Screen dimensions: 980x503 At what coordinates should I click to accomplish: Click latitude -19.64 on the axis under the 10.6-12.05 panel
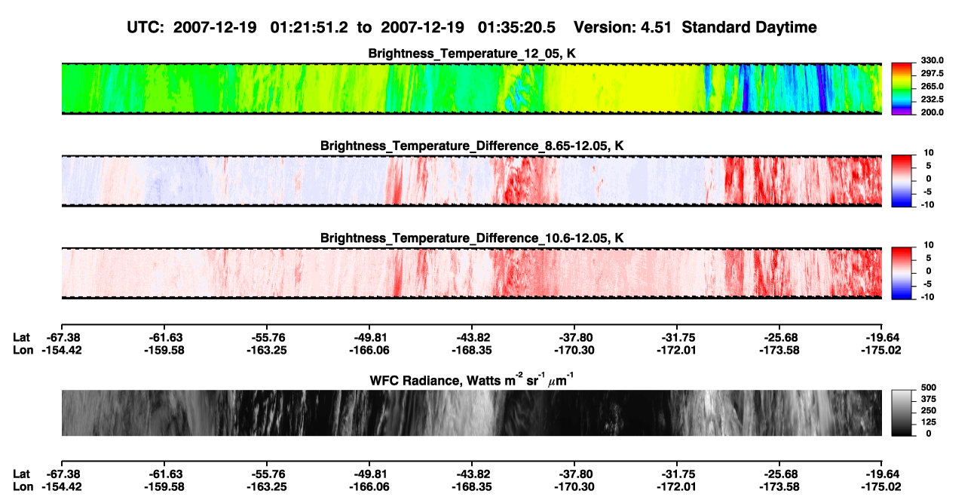tap(883, 338)
